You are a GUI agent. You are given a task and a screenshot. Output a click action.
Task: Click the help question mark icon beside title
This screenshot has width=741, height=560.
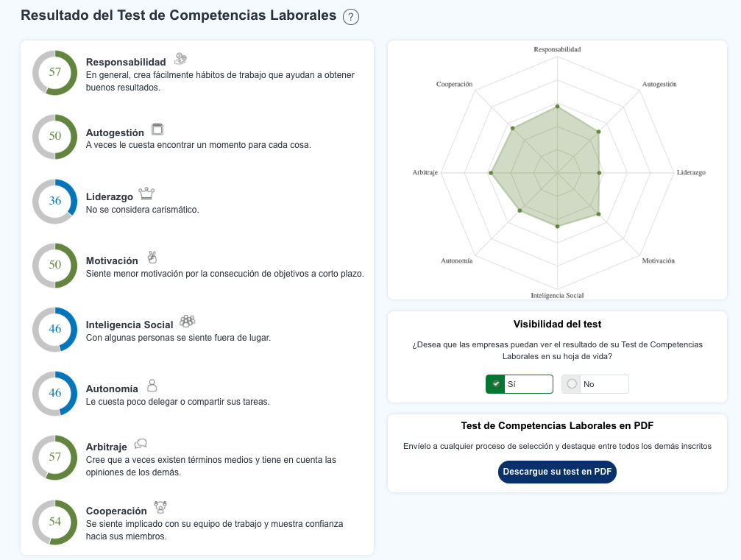351,17
